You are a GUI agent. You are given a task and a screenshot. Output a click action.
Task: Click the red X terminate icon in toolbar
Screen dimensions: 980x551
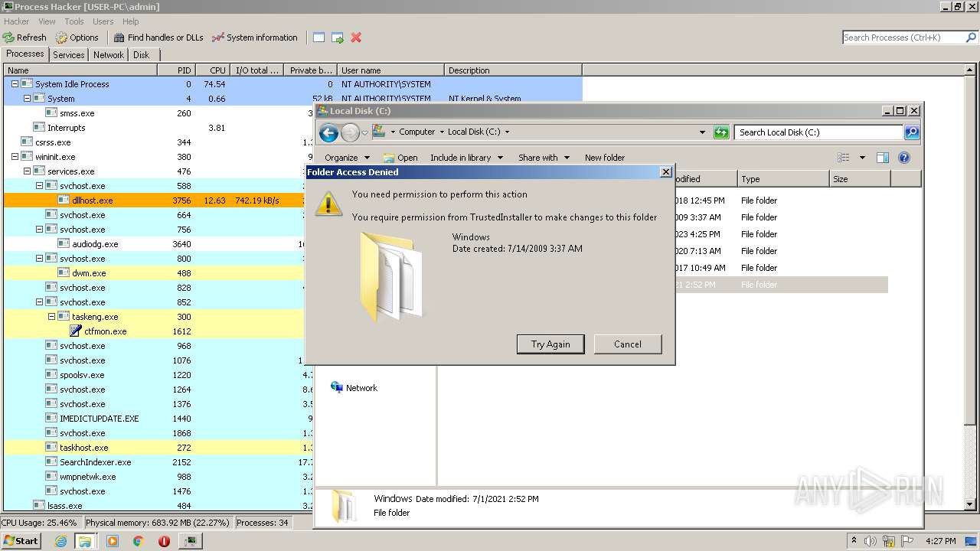[356, 37]
